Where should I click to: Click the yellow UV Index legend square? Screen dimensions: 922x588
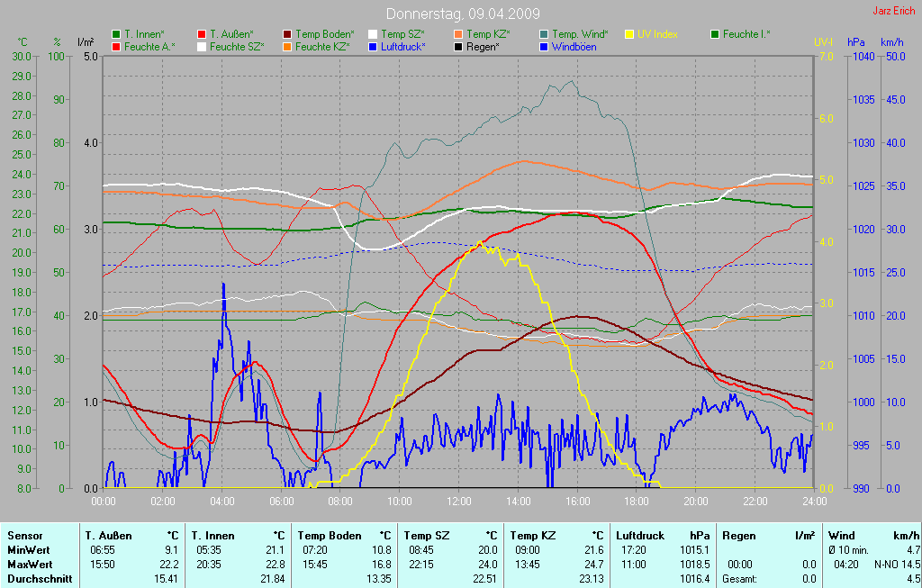pyautogui.click(x=629, y=34)
